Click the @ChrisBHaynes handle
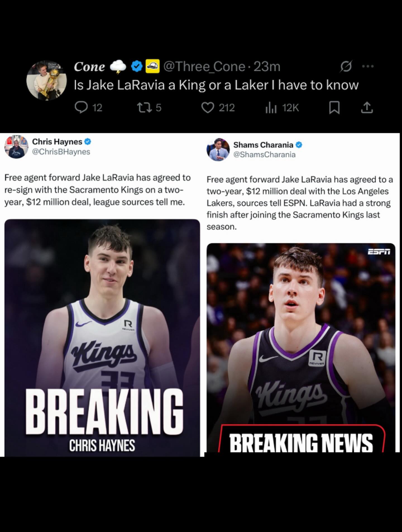Viewport: 402px width, 532px height. point(61,152)
